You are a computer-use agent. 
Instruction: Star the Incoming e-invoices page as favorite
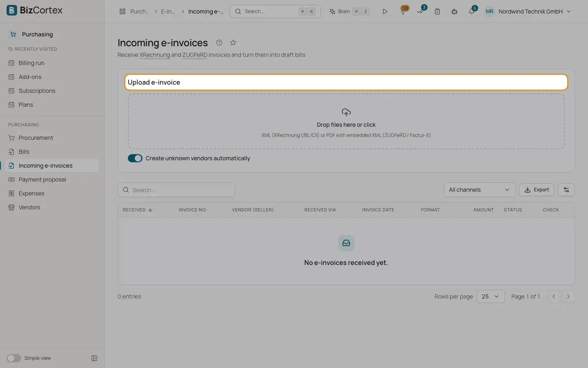(233, 43)
